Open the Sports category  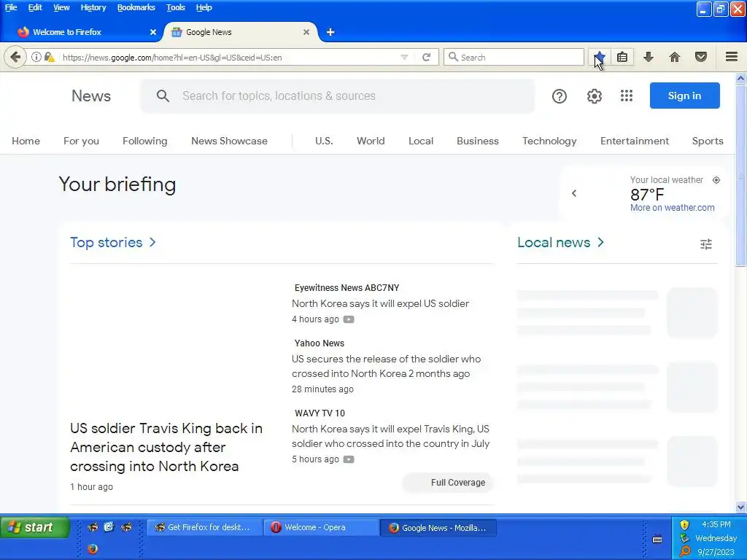point(708,141)
